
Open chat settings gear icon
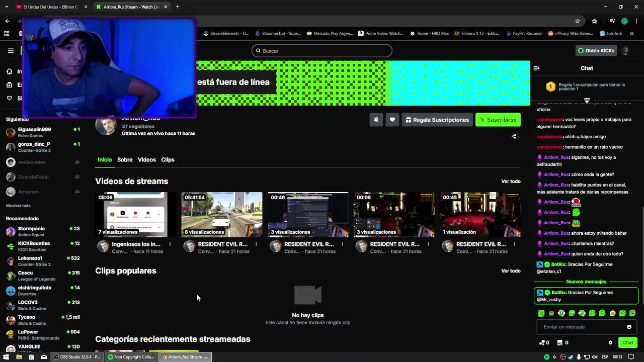(x=610, y=342)
